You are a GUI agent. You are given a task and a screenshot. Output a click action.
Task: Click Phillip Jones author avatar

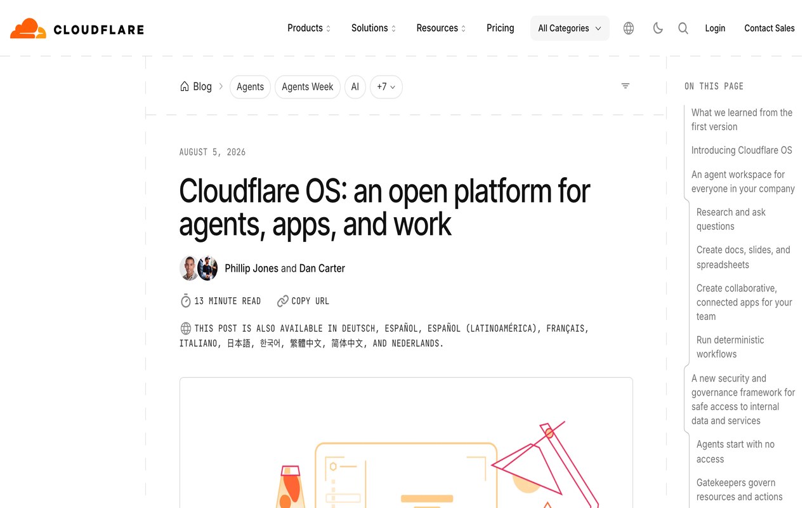(x=189, y=268)
